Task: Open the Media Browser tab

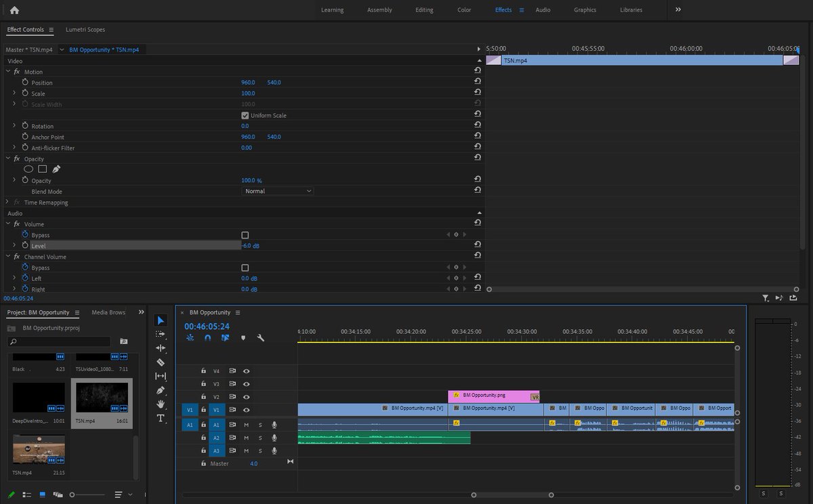Action: pos(108,312)
